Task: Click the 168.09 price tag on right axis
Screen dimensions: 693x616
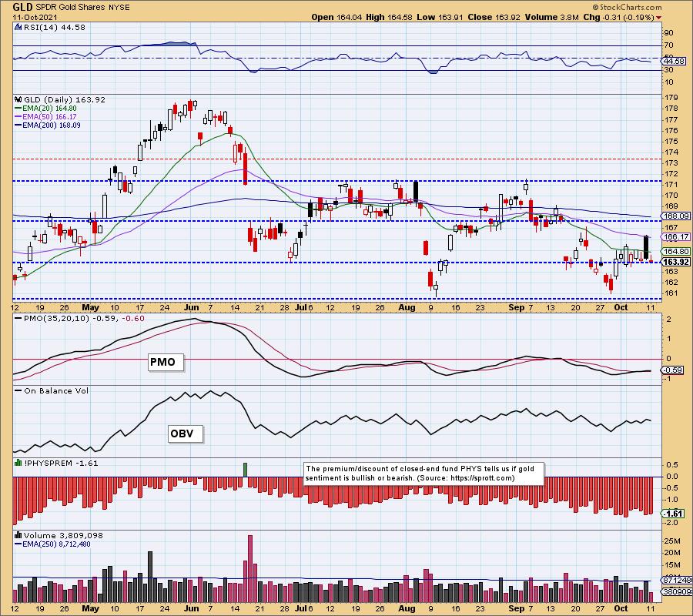Action: (675, 216)
